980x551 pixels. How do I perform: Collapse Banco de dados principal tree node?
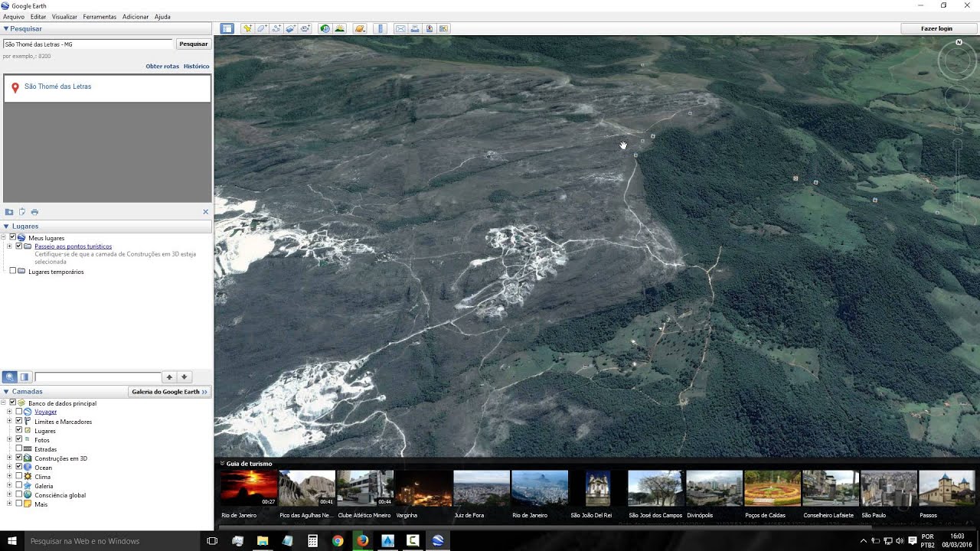[x=4, y=403]
